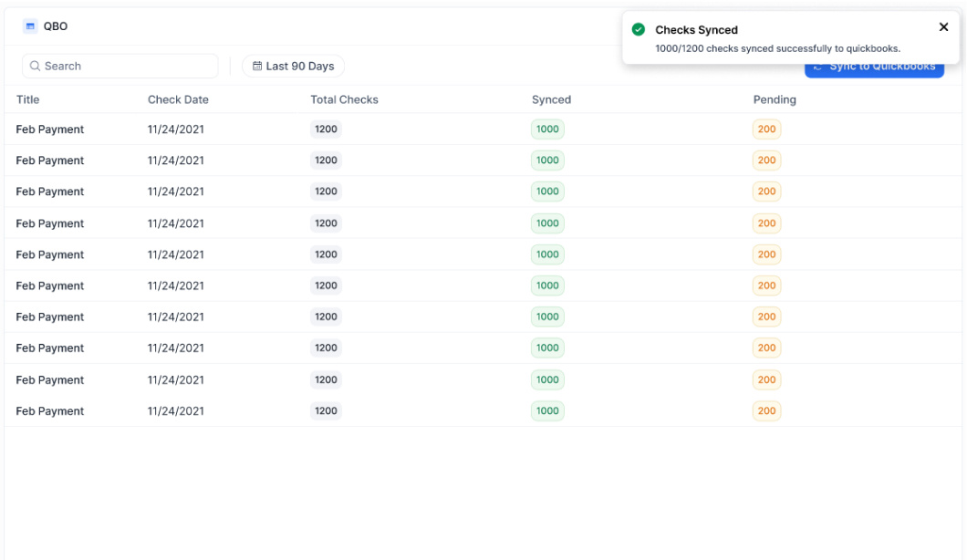
Task: Click the calendar icon on Last 90 Days filter
Action: click(x=258, y=66)
